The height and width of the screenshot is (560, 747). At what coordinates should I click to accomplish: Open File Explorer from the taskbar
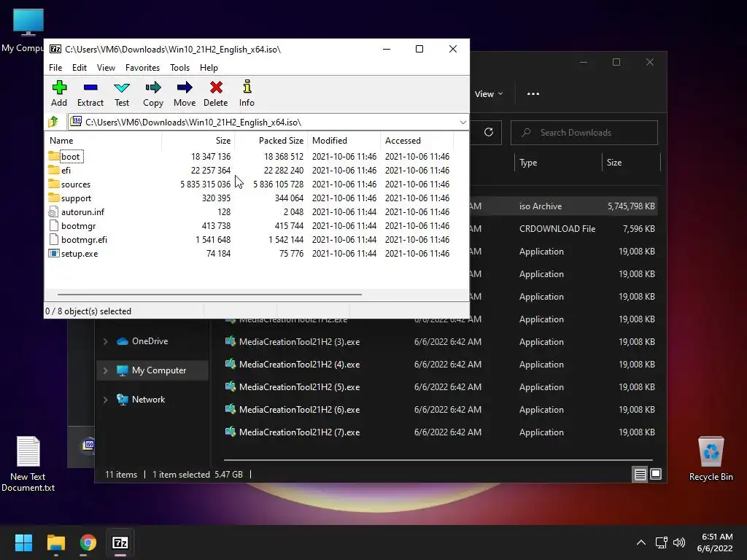[x=55, y=542]
